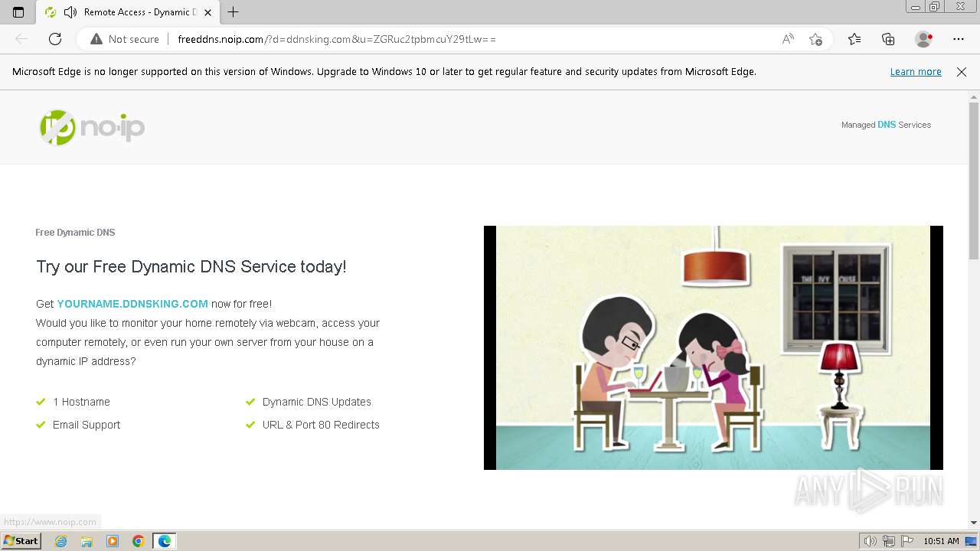Viewport: 980px width, 551px height.
Task: Open the Action Center flag icon
Action: [907, 541]
